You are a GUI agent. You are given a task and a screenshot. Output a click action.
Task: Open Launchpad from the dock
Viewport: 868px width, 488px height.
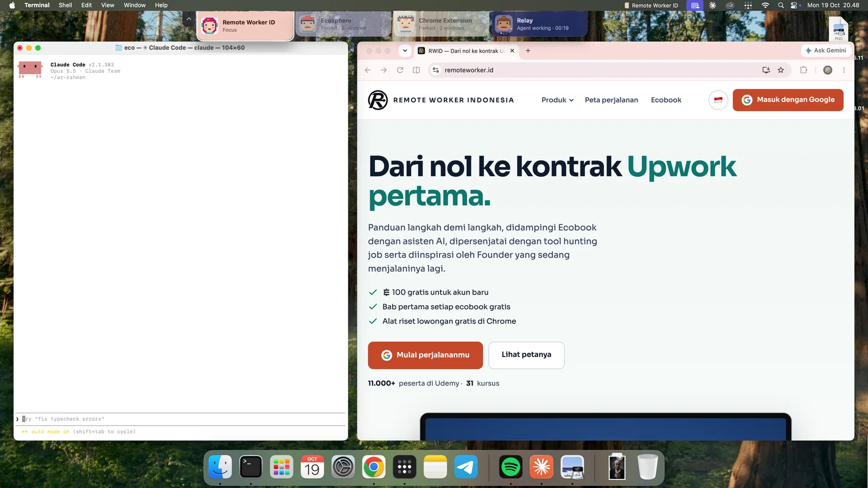[x=282, y=467]
